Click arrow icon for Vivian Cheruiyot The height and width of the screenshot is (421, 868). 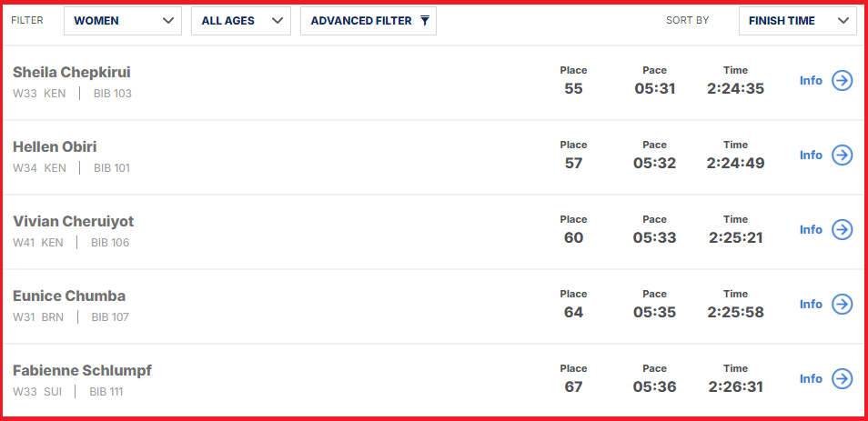click(x=842, y=229)
